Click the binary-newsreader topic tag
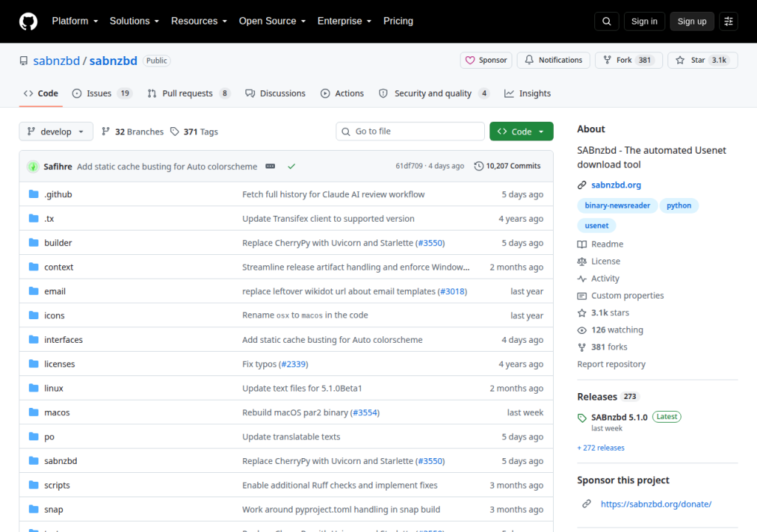 (617, 205)
